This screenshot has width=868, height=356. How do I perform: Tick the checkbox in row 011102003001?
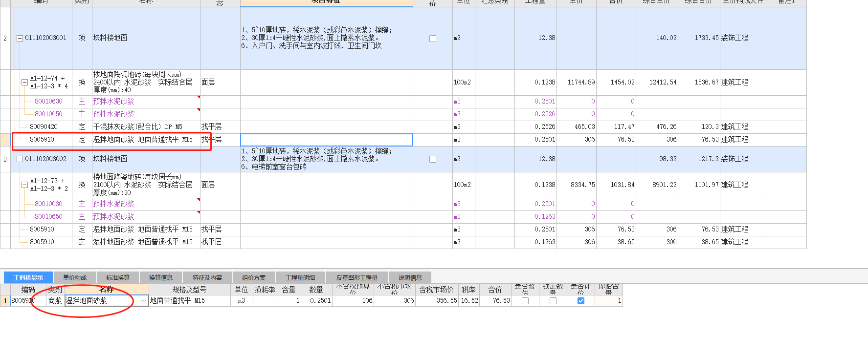tap(433, 38)
